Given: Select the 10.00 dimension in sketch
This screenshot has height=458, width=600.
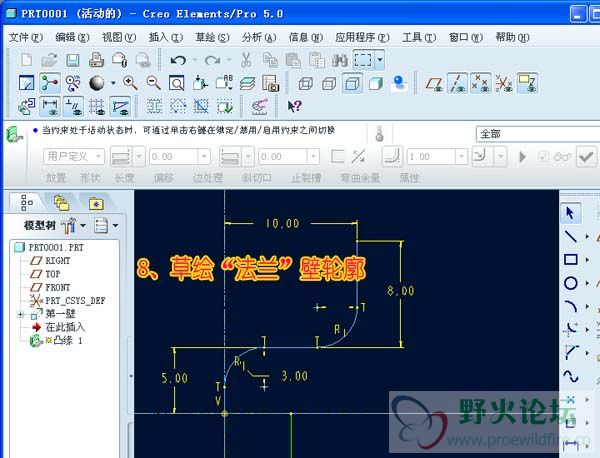Looking at the screenshot, I should click(x=283, y=223).
